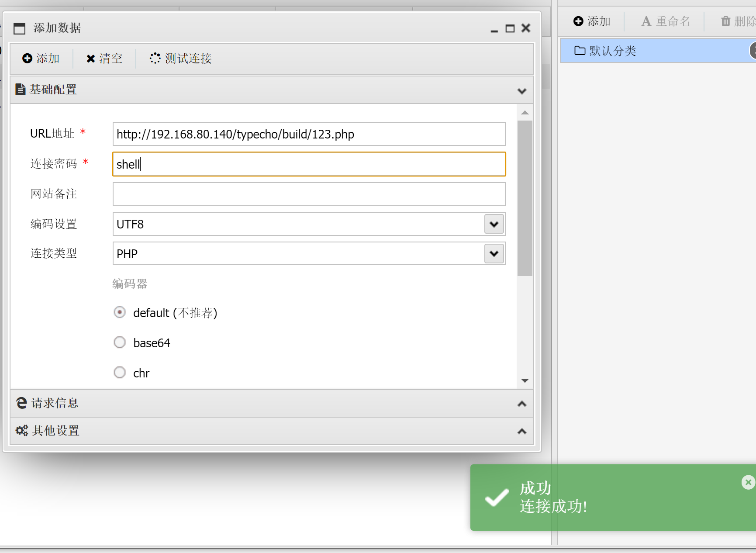
Task: Click 清空 to clear the form
Action: (x=104, y=59)
